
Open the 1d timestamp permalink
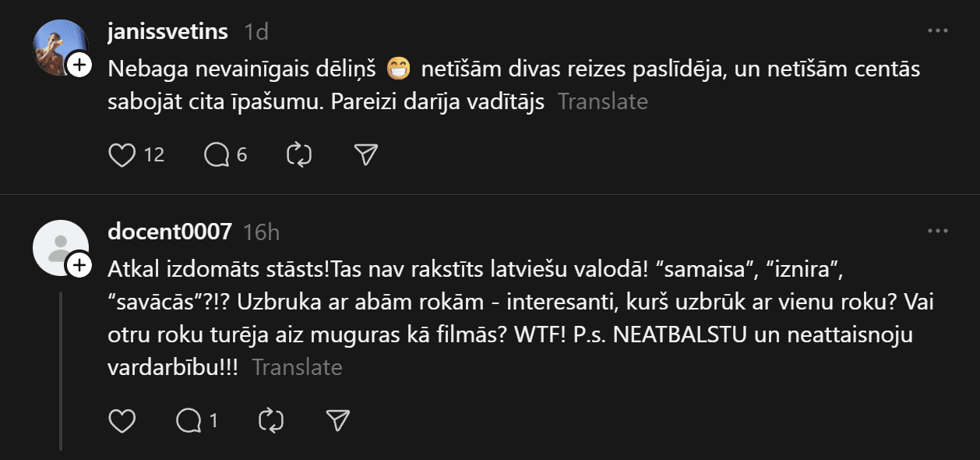(x=256, y=32)
